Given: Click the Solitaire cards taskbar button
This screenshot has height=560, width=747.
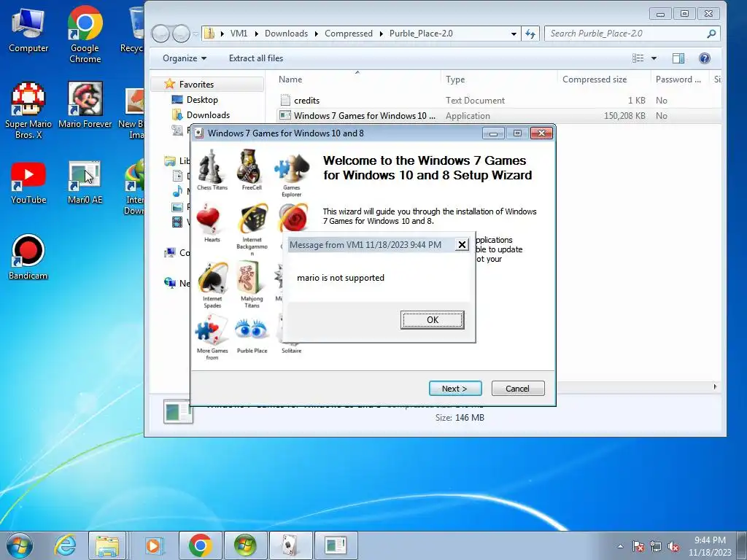Looking at the screenshot, I should [x=290, y=545].
